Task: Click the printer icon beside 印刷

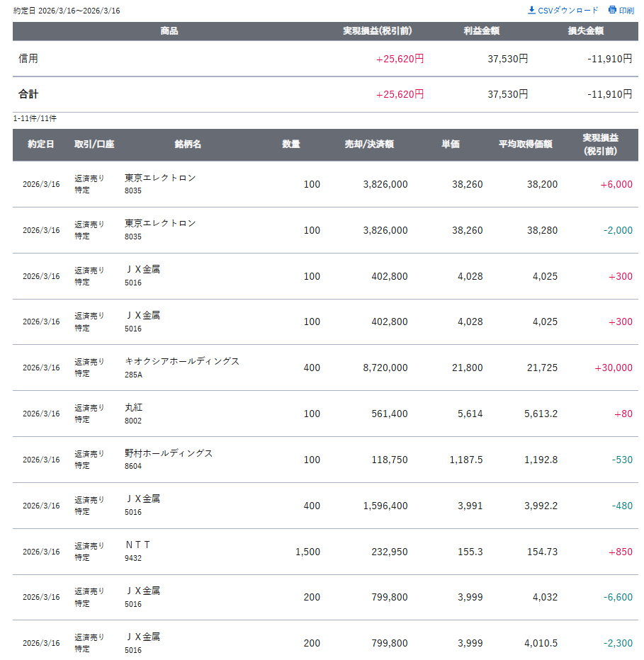Action: point(612,10)
